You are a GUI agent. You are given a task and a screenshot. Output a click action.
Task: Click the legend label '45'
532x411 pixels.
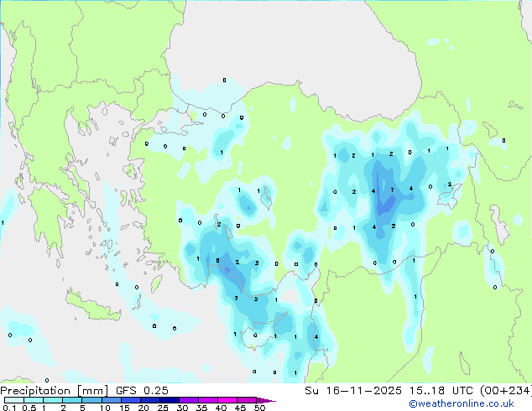tap(240, 408)
